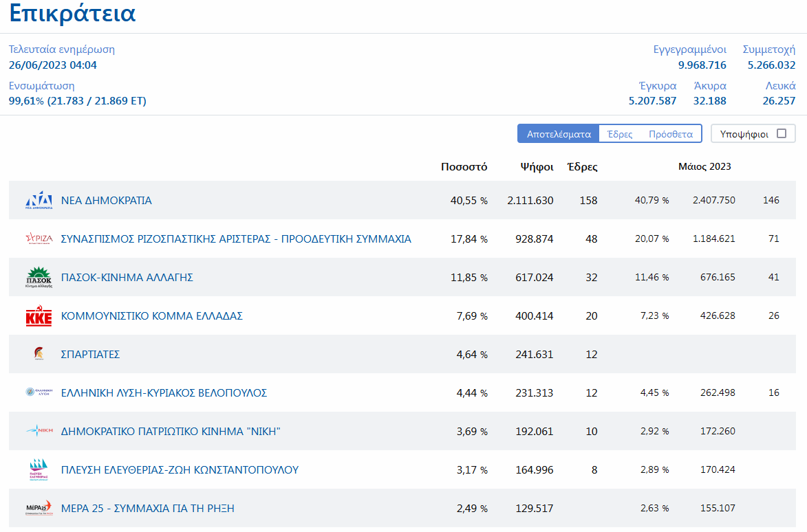Switch to the Έδρες tab
The width and height of the screenshot is (807, 532).
620,134
